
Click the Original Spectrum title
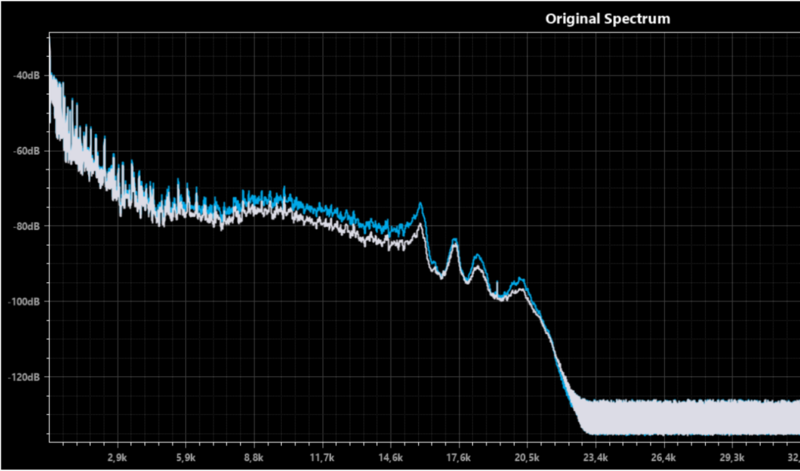(606, 18)
